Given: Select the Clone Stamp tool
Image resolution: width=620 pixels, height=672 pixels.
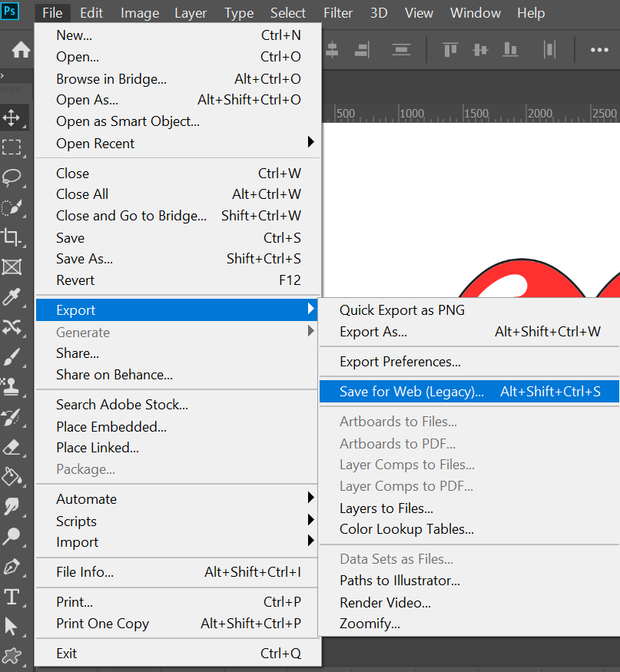Looking at the screenshot, I should click(12, 386).
